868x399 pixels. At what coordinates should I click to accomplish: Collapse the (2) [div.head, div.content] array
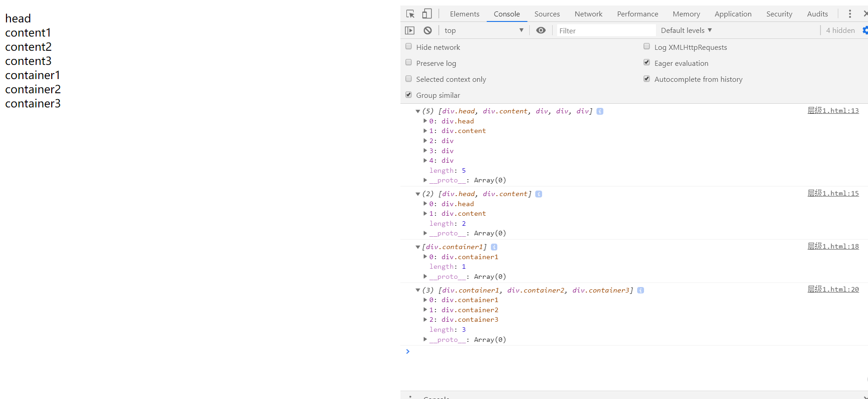(x=418, y=194)
